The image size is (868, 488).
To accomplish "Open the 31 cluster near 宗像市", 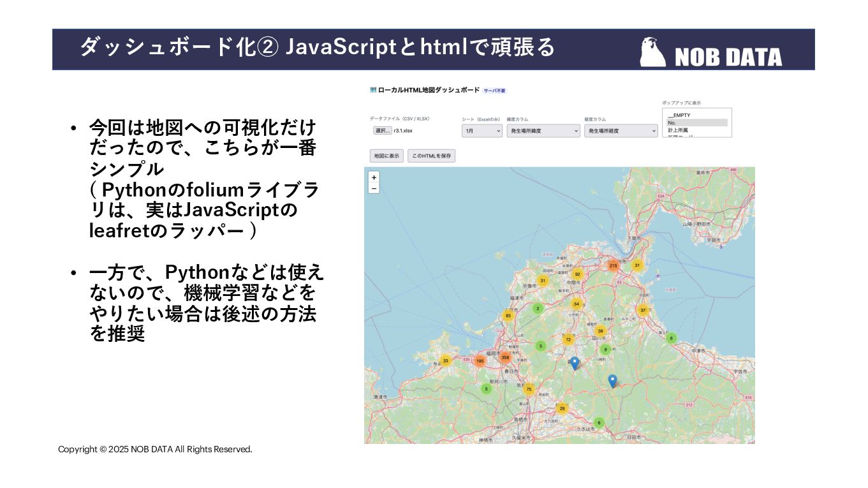I will (543, 281).
